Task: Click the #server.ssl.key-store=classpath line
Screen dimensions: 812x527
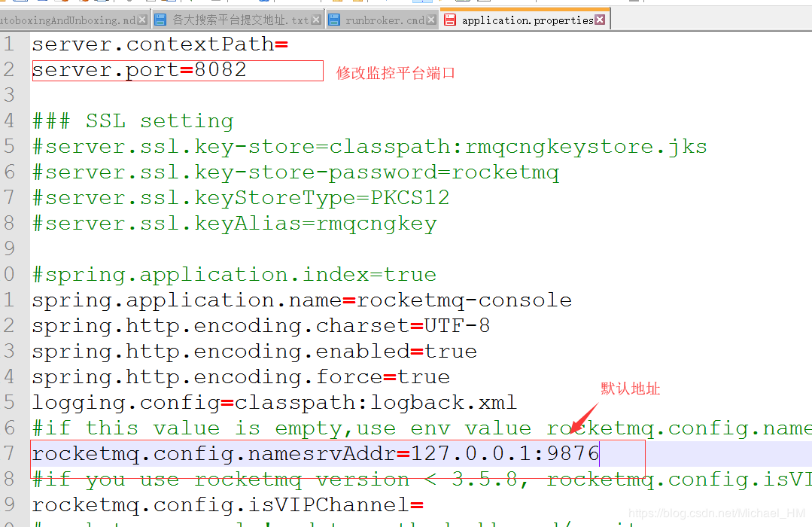Action: tap(370, 147)
